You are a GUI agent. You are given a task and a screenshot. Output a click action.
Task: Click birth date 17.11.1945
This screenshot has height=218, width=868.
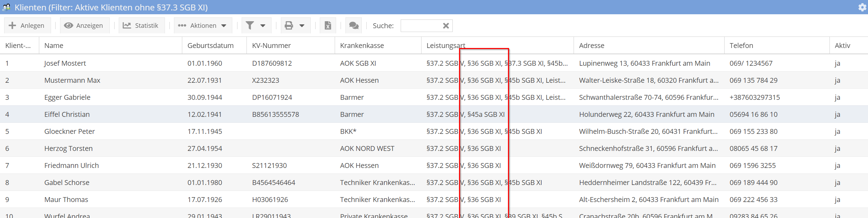[x=205, y=131]
